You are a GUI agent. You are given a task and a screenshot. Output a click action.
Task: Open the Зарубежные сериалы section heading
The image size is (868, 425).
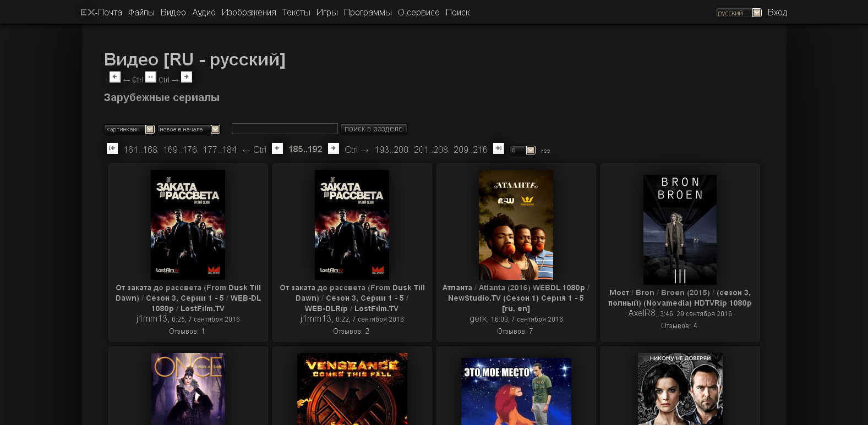pyautogui.click(x=162, y=97)
